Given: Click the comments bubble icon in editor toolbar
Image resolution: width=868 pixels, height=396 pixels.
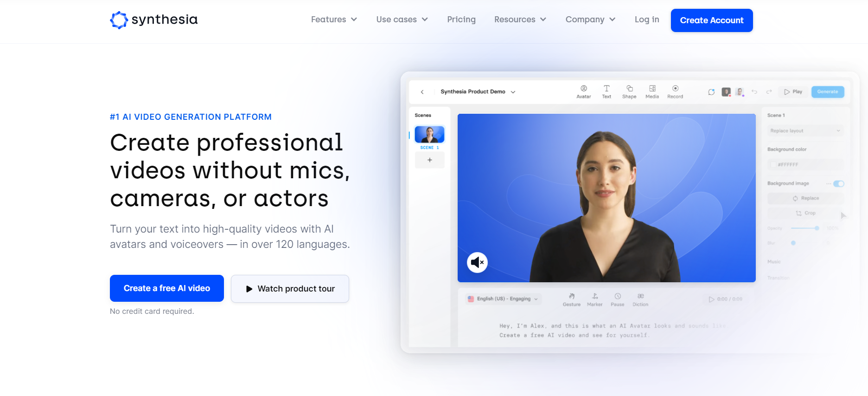Looking at the screenshot, I should point(711,92).
